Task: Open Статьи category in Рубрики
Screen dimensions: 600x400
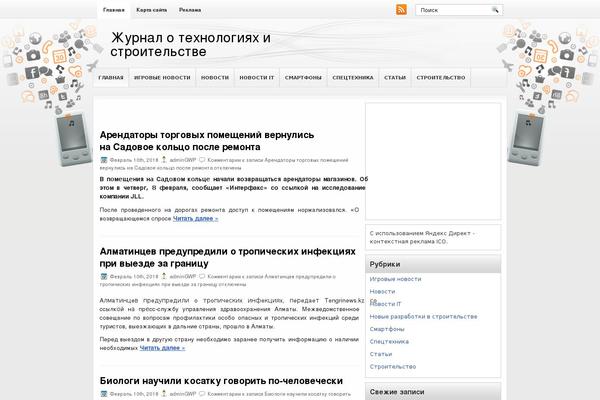Action: point(381,354)
